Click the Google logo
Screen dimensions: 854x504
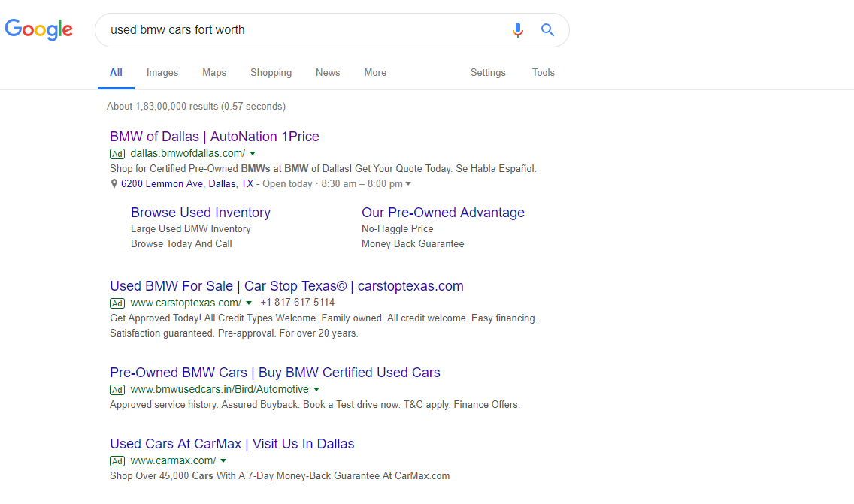tap(38, 29)
